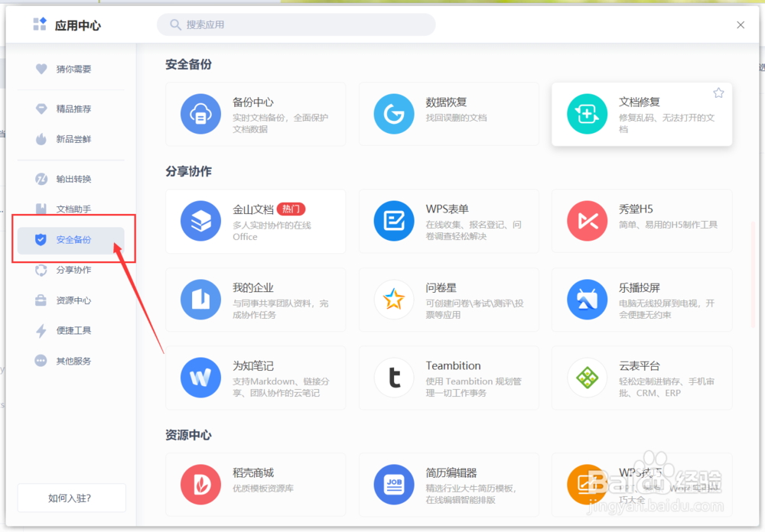Click the 数据恢复 data recovery icon
Screen dimensions: 765x532
[394, 114]
